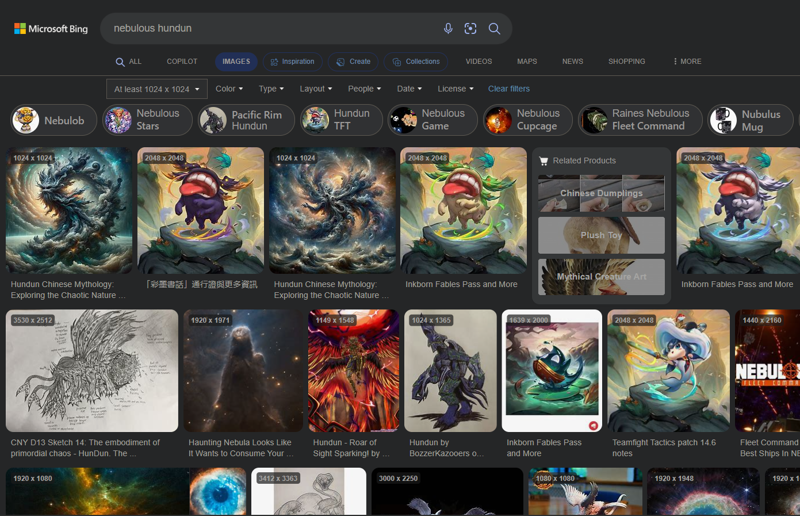Open the blue-haired girl 2048 x 2048 image

(668, 371)
